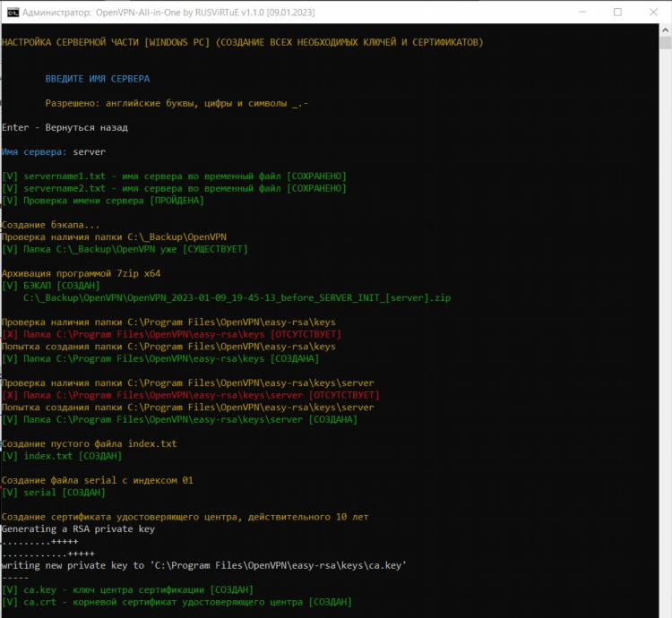Click the entered server name 'server'
672x618 pixels.
[89, 152]
